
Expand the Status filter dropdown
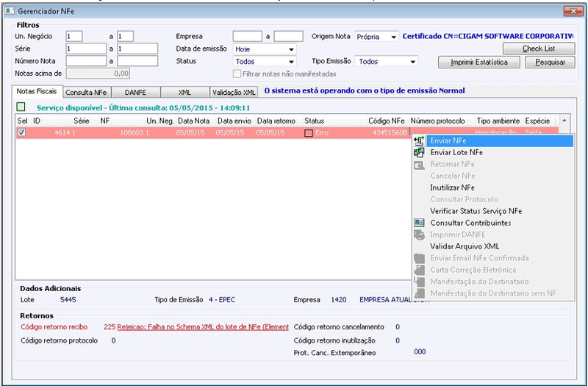coord(291,62)
